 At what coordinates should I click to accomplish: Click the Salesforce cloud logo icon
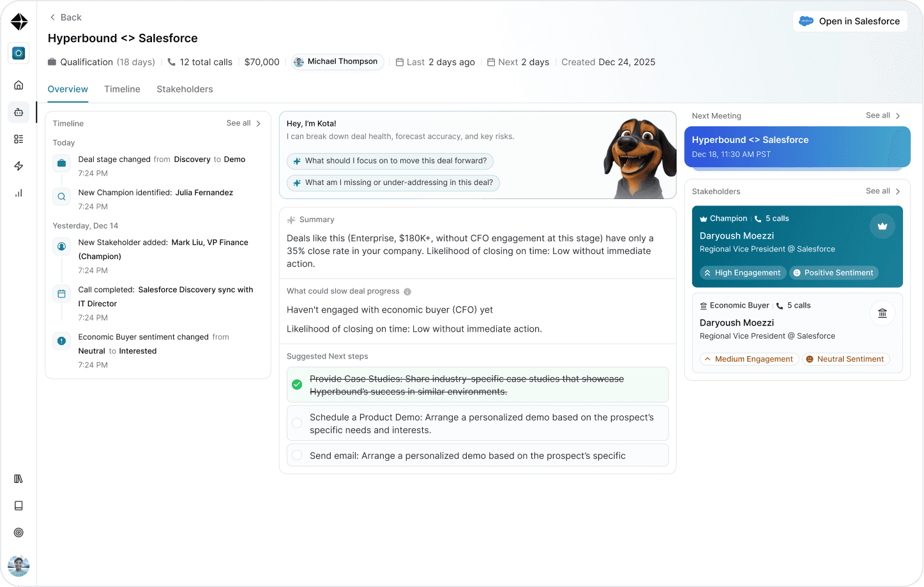(x=807, y=21)
